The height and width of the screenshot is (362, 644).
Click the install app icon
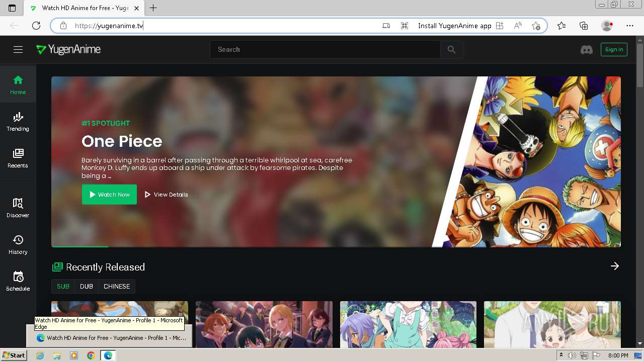pos(500,26)
